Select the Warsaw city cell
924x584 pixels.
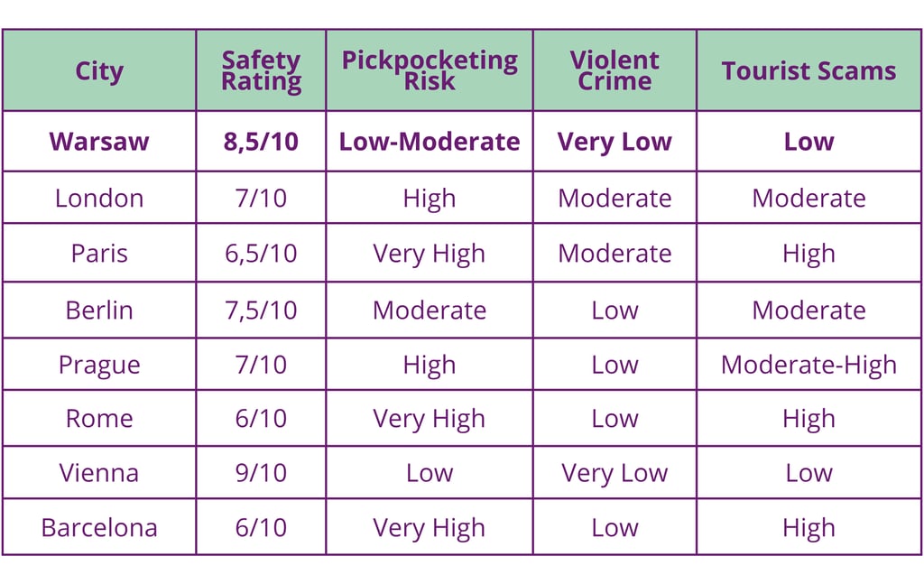pos(99,142)
